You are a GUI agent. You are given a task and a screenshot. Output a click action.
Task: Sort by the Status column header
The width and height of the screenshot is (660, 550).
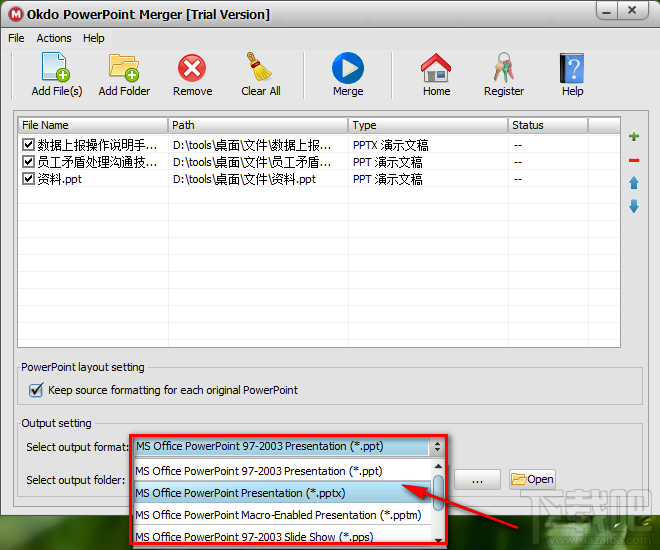pyautogui.click(x=548, y=125)
